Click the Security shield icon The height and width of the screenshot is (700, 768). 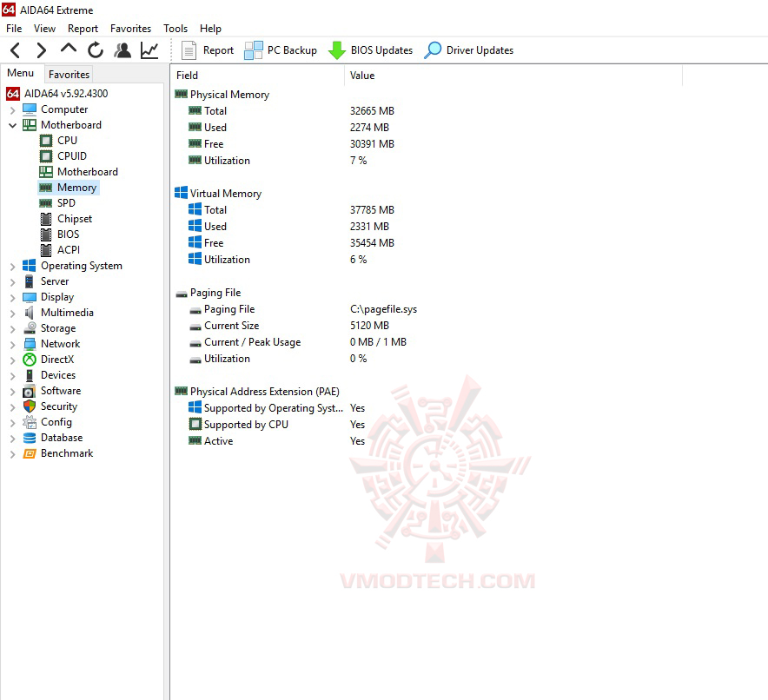[30, 406]
